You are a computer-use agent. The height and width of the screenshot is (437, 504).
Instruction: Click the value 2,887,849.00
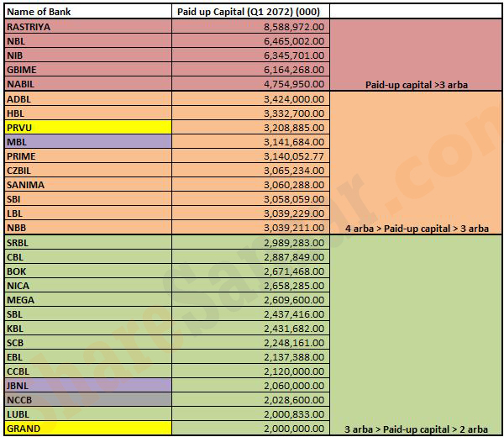point(294,257)
